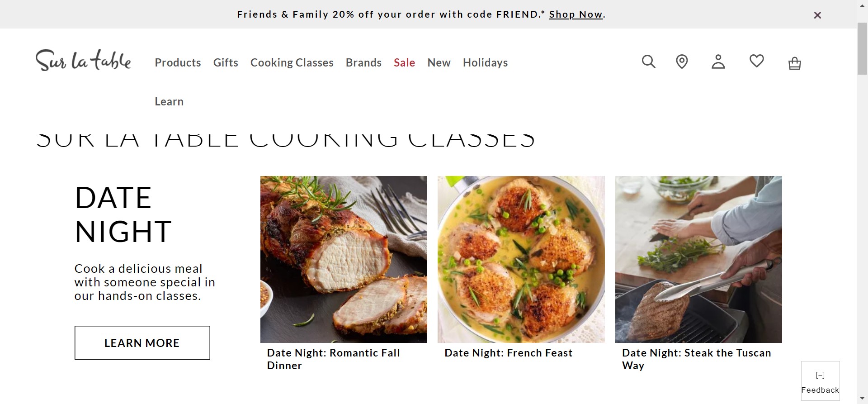Screen dimensions: 868x404
Task: Select the Sale menu item
Action: [x=404, y=62]
